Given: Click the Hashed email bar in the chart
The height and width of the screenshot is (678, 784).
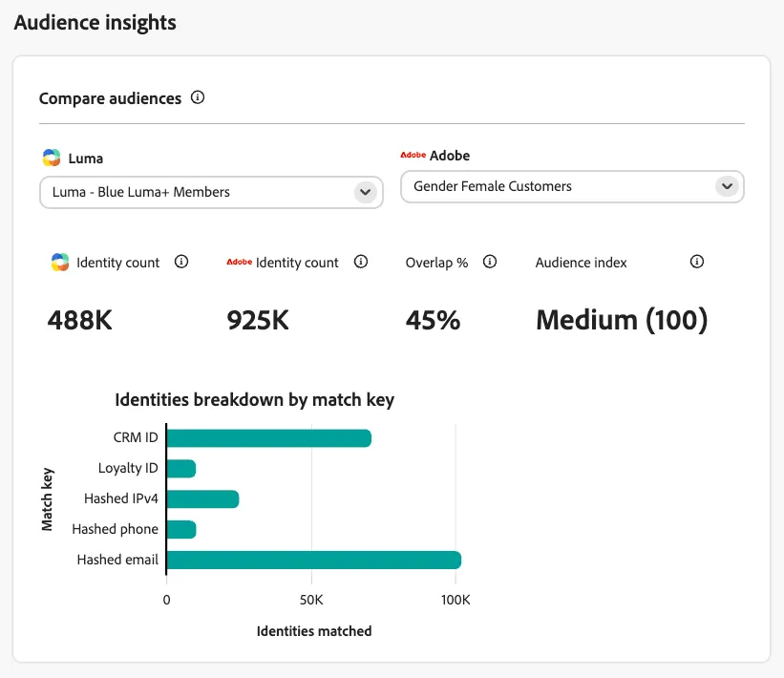Looking at the screenshot, I should (x=314, y=560).
